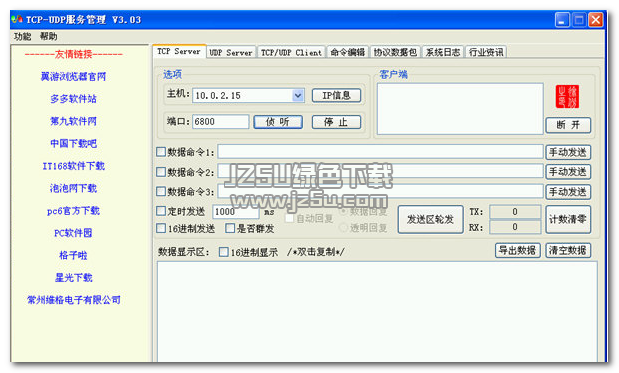The height and width of the screenshot is (373, 619).
Task: Click the red seal logo icon
Action: (567, 96)
